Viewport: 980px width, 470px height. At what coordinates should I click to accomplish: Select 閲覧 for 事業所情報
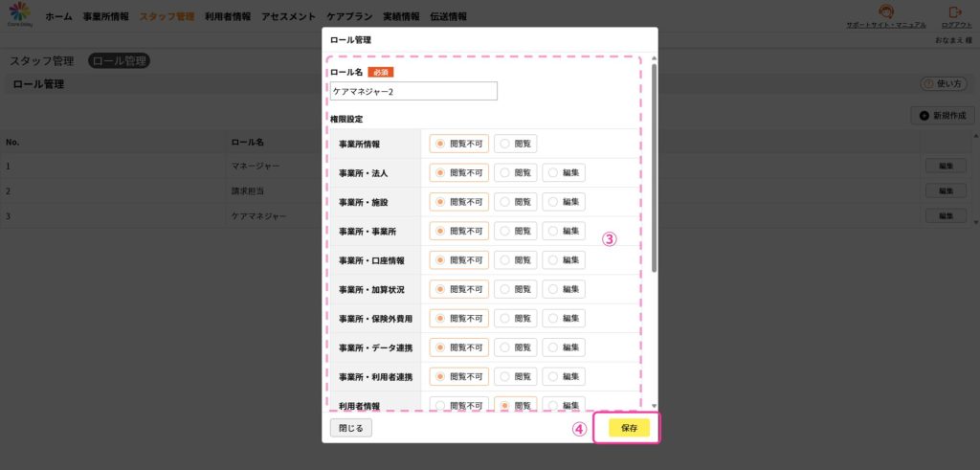(x=516, y=144)
